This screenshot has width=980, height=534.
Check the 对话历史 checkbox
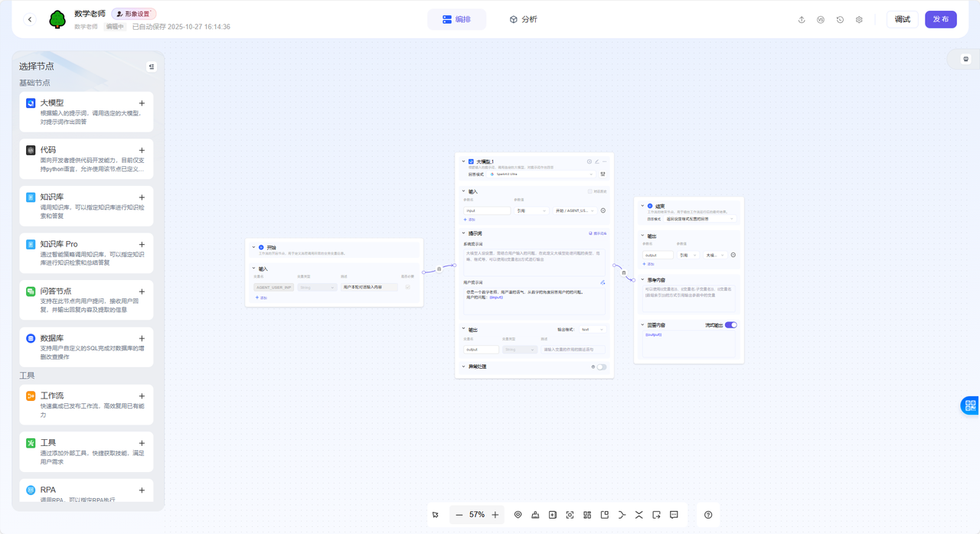tap(590, 191)
